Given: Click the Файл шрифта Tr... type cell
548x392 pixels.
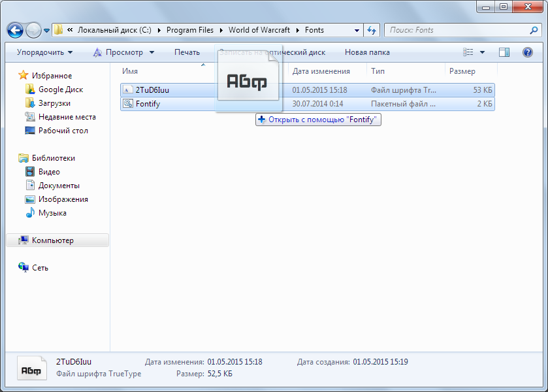Looking at the screenshot, I should pyautogui.click(x=404, y=90).
